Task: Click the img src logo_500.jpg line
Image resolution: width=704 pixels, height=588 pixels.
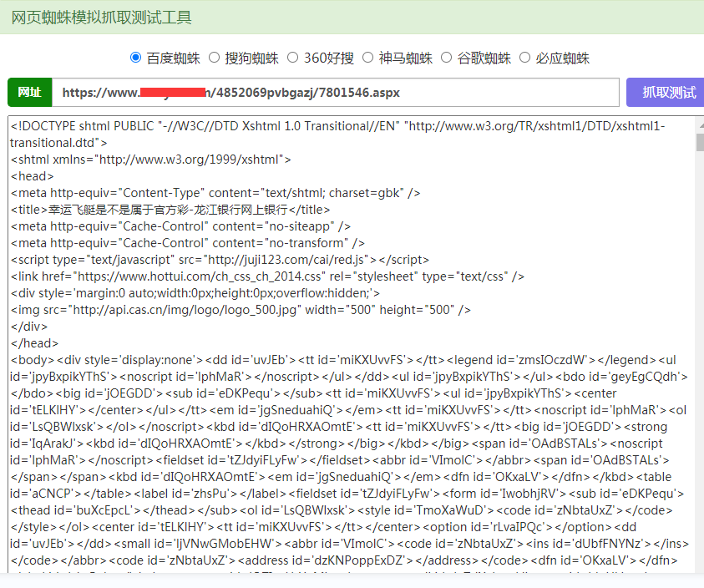Action: [241, 310]
